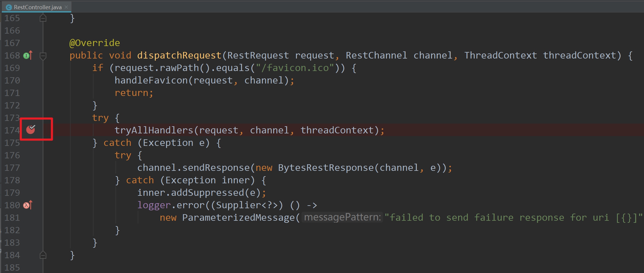Open the RestController.java editor tab
Viewport: 644px width, 273px height.
coord(36,7)
